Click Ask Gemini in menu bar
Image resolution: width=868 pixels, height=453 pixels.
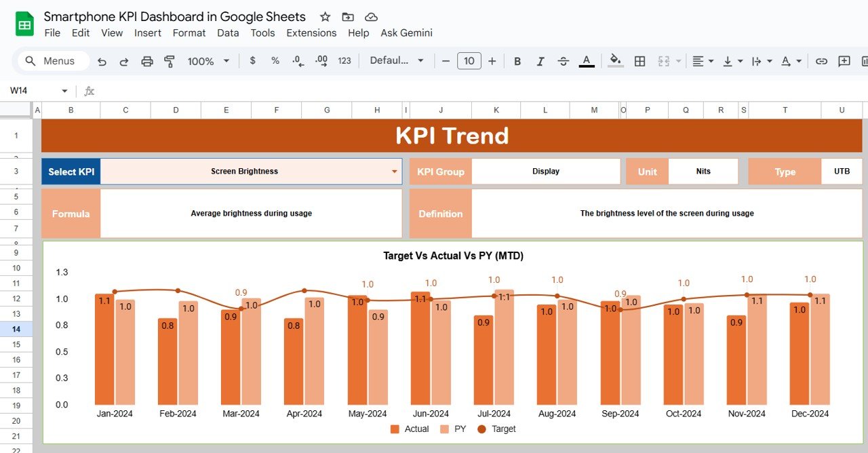(406, 33)
